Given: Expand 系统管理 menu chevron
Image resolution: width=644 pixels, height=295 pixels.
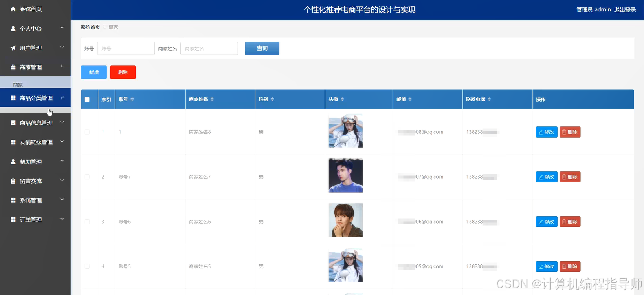Looking at the screenshot, I should tap(62, 200).
